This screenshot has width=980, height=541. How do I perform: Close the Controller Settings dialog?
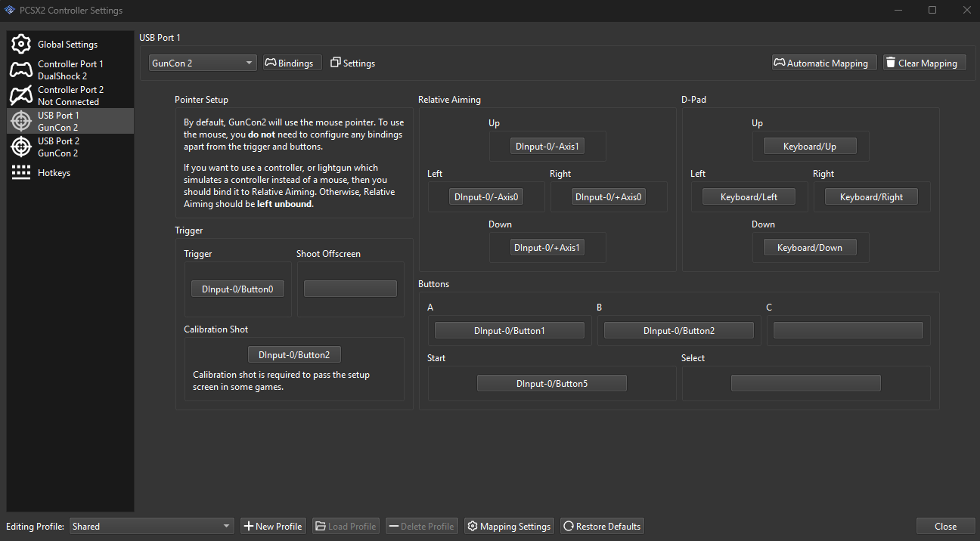944,527
